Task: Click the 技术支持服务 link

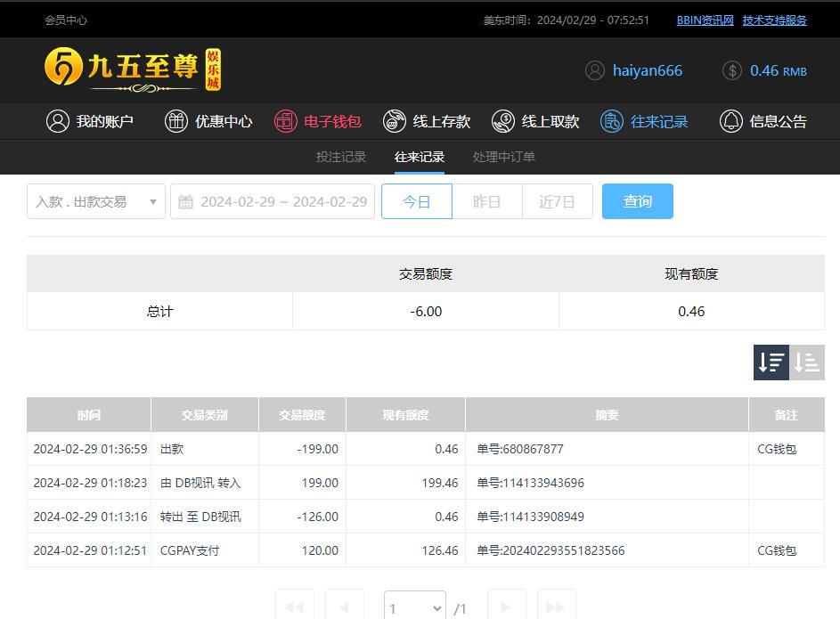Action: (x=774, y=20)
